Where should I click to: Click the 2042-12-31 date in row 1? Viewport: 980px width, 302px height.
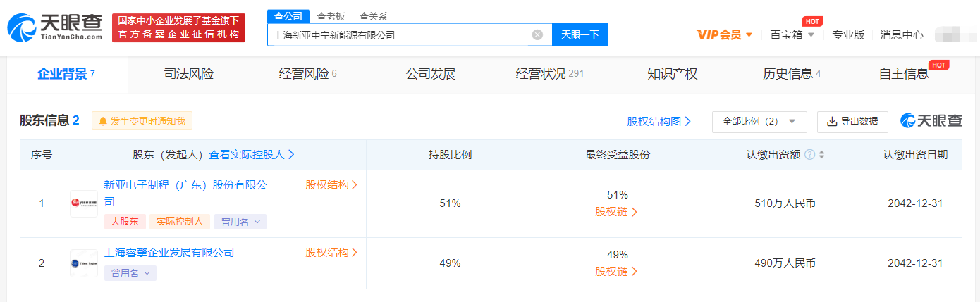coord(915,203)
